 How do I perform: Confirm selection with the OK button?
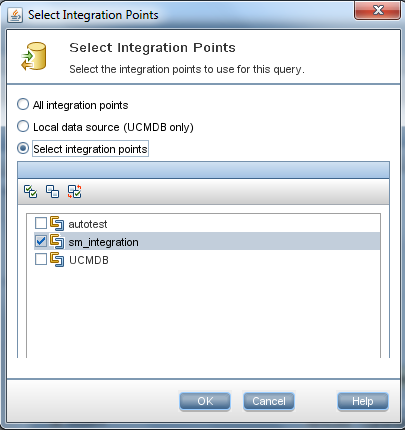coord(205,401)
